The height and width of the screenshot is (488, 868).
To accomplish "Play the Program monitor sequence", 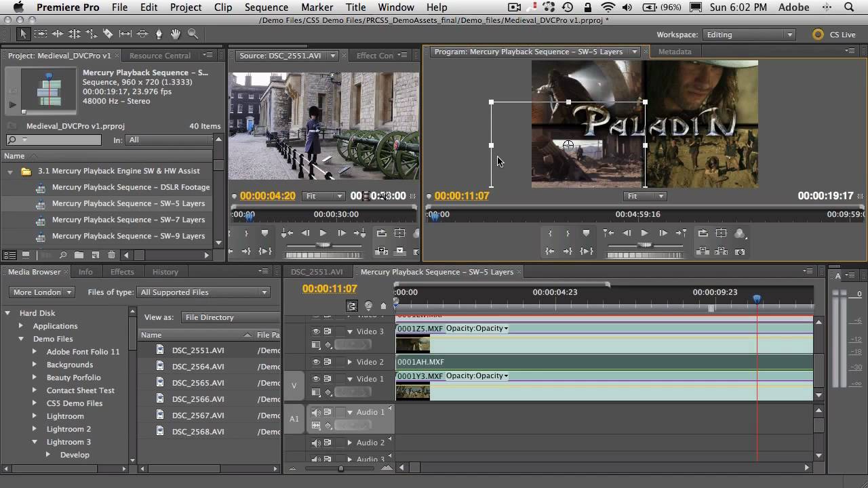I will [644, 232].
